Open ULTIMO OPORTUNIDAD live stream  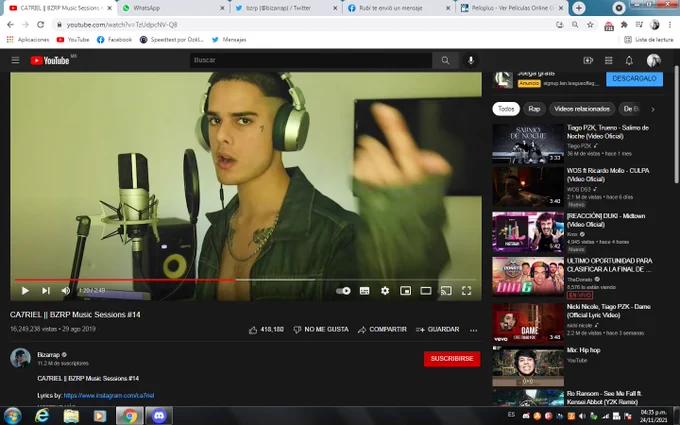pyautogui.click(x=528, y=277)
